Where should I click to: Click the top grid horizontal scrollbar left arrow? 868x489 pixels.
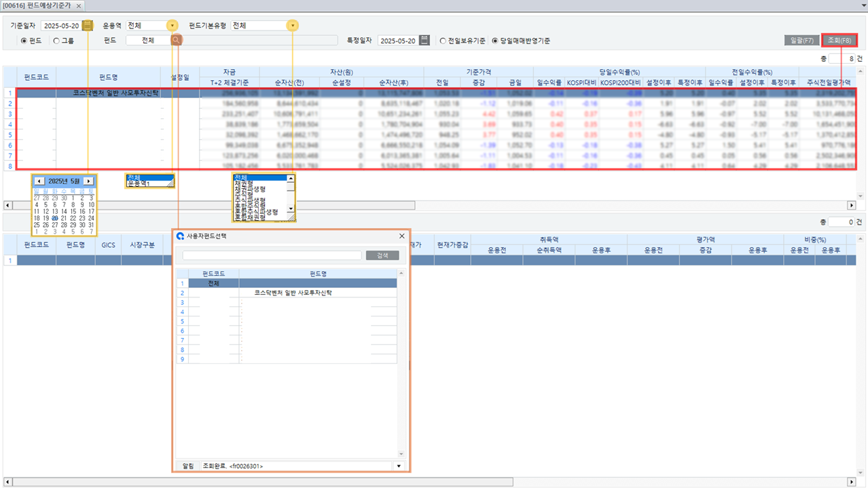click(7, 205)
